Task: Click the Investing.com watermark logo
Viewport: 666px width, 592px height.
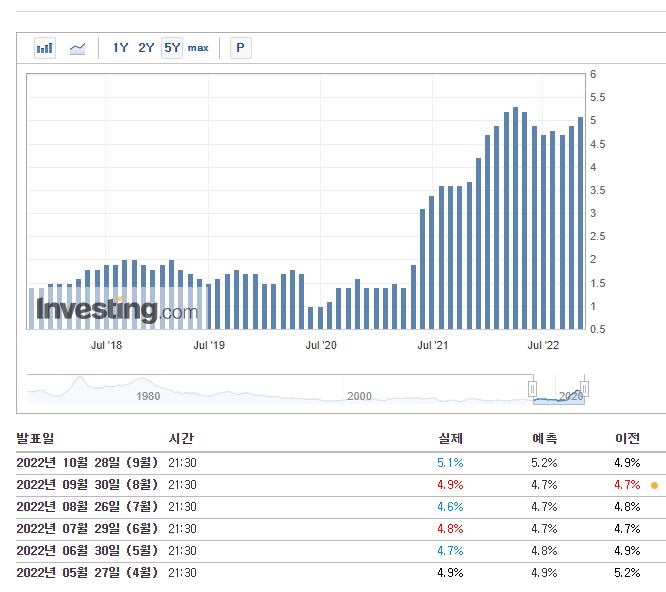Action: 116,310
